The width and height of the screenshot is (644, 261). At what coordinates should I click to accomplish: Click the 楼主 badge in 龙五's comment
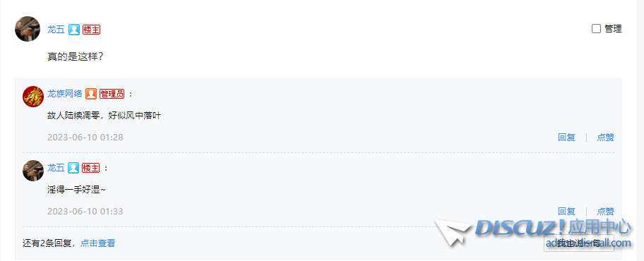click(x=91, y=168)
